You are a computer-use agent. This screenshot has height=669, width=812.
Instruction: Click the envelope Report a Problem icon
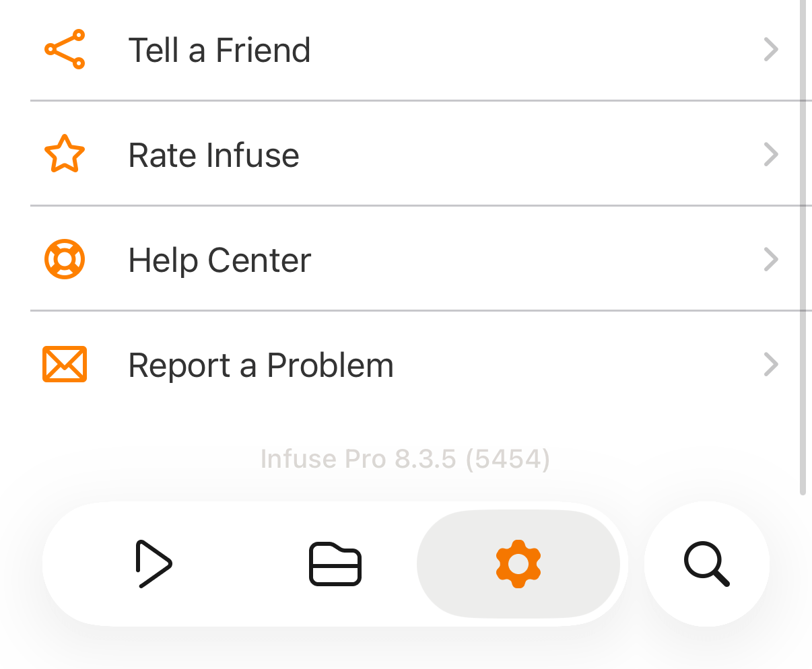[x=65, y=364]
